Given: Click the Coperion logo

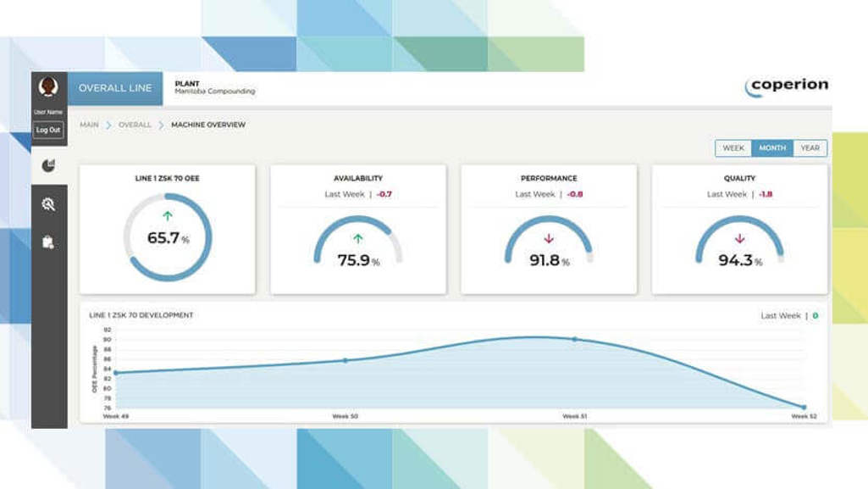Looking at the screenshot, I should pyautogui.click(x=787, y=86).
